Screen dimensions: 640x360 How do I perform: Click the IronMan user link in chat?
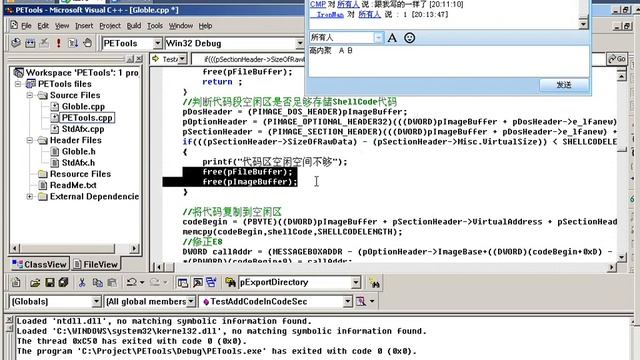coord(330,15)
